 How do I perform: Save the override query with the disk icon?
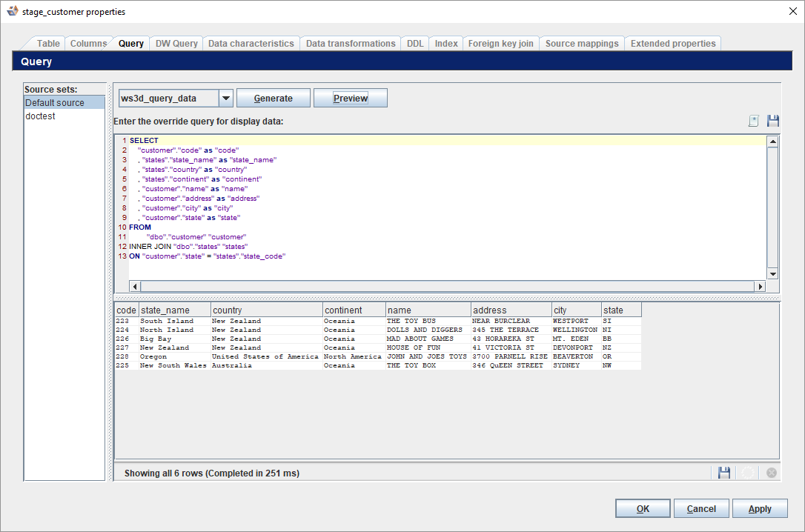(773, 121)
